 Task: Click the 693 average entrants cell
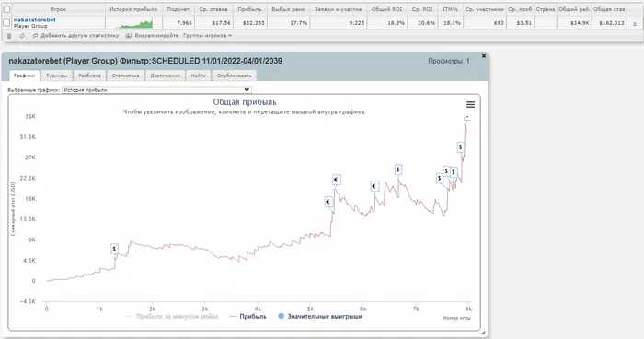[x=499, y=23]
